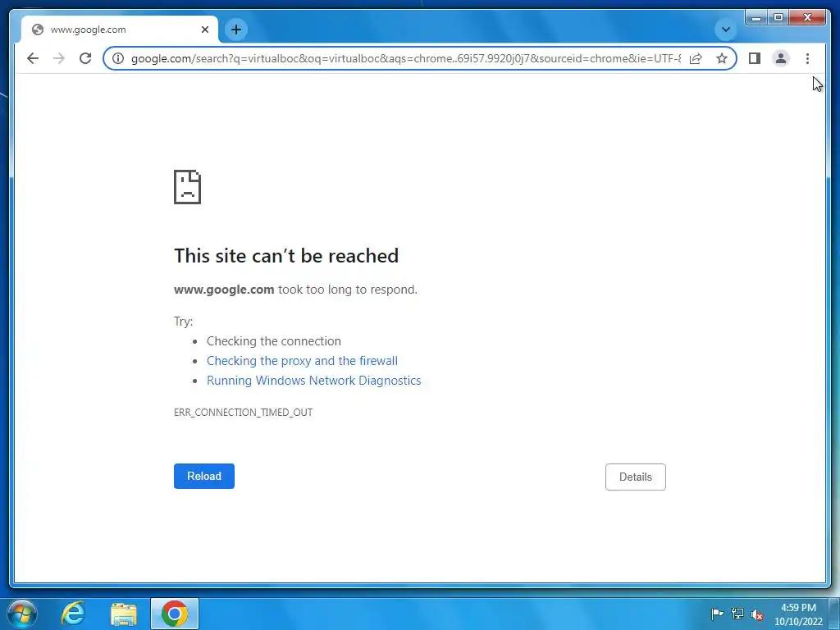This screenshot has width=840, height=630.
Task: Run Windows Network Diagnostics link
Action: [314, 381]
